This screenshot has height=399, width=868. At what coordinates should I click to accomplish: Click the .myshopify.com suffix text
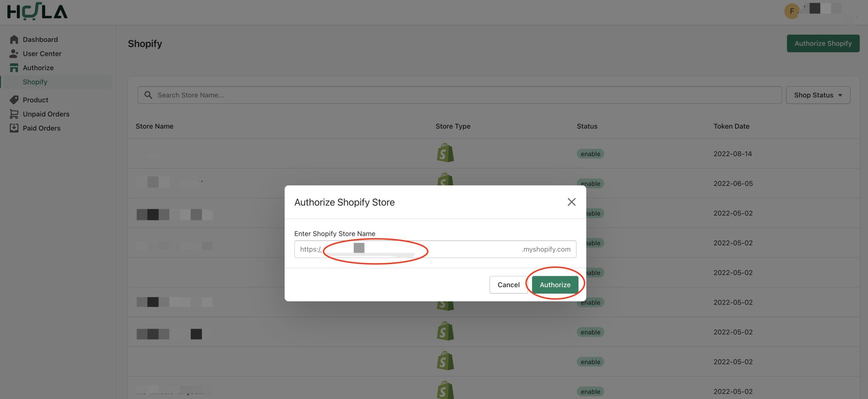[x=546, y=249]
